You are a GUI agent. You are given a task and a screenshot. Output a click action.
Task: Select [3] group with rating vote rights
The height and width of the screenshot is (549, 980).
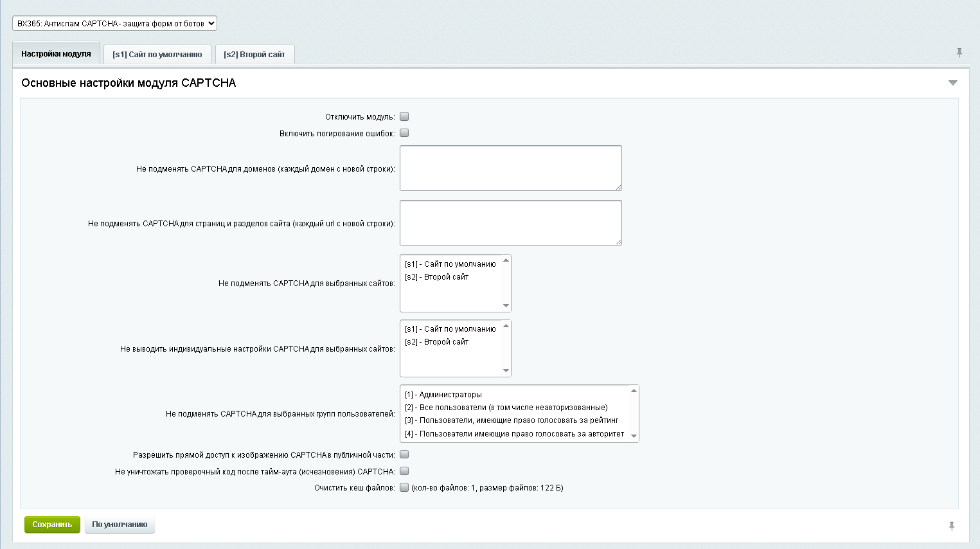click(x=515, y=420)
